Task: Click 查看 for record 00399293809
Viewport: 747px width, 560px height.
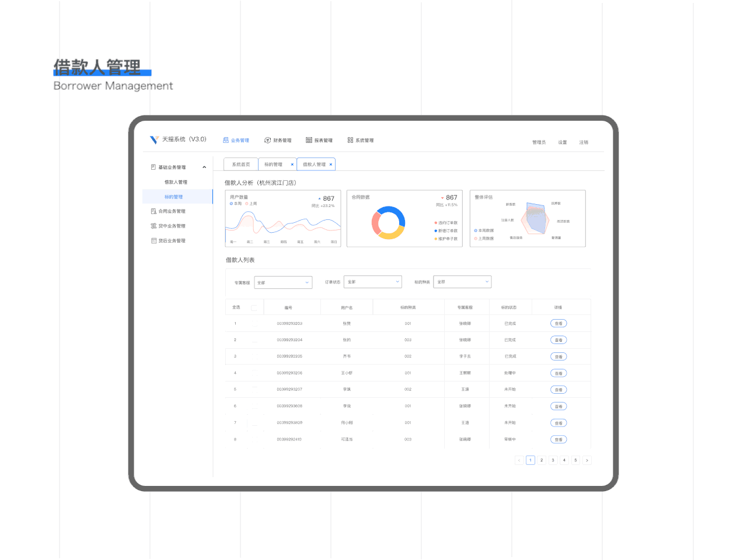Action: pos(558,423)
